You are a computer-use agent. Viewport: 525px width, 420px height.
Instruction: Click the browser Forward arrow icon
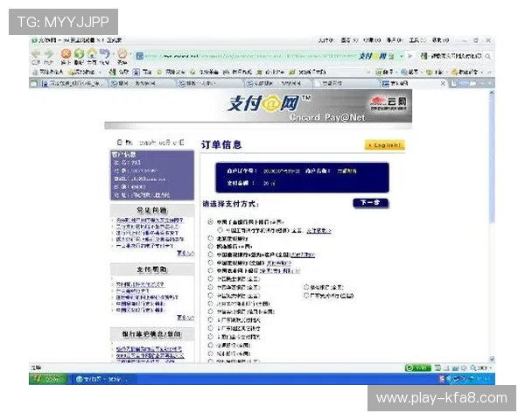tap(49, 53)
